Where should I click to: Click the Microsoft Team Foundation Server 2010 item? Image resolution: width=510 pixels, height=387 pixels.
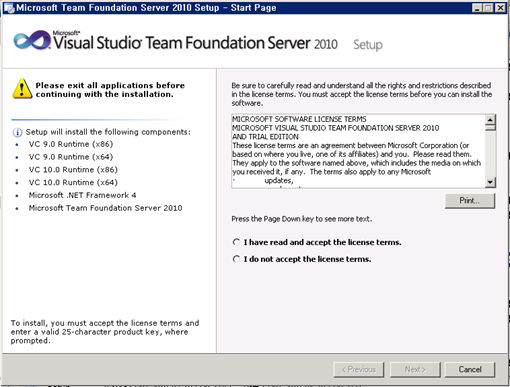pyautogui.click(x=105, y=208)
